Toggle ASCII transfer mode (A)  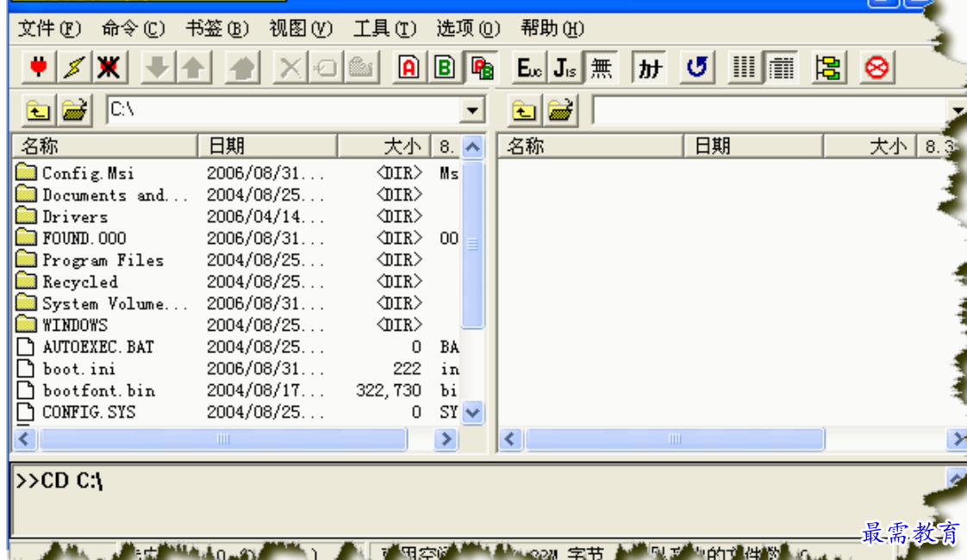pyautogui.click(x=409, y=67)
